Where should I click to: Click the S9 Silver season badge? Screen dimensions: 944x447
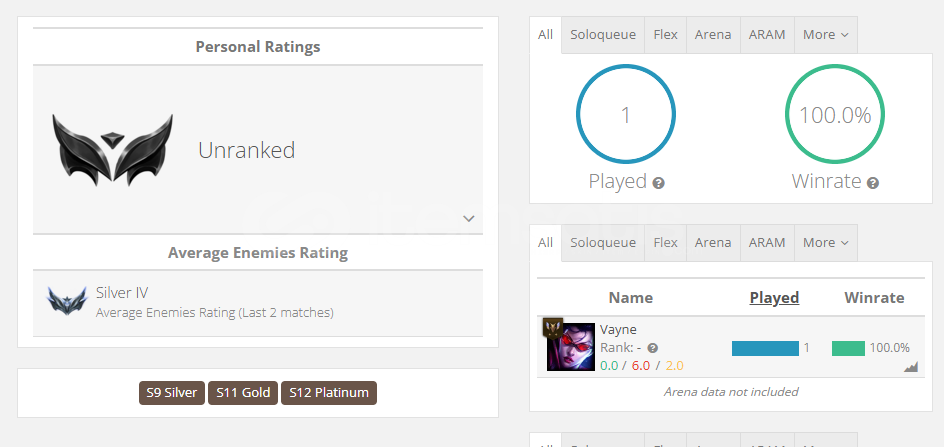(x=172, y=393)
